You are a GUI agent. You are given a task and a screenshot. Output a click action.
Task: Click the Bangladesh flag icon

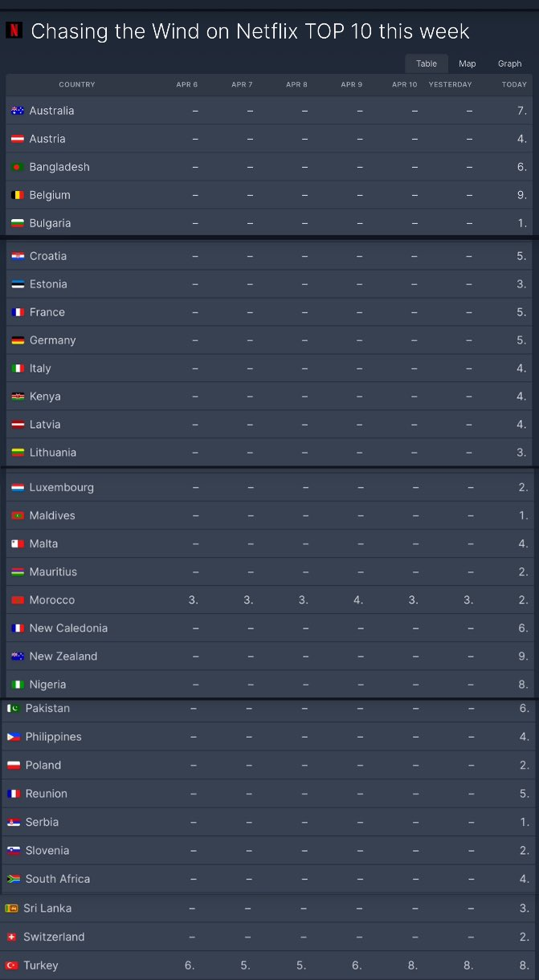tap(18, 167)
